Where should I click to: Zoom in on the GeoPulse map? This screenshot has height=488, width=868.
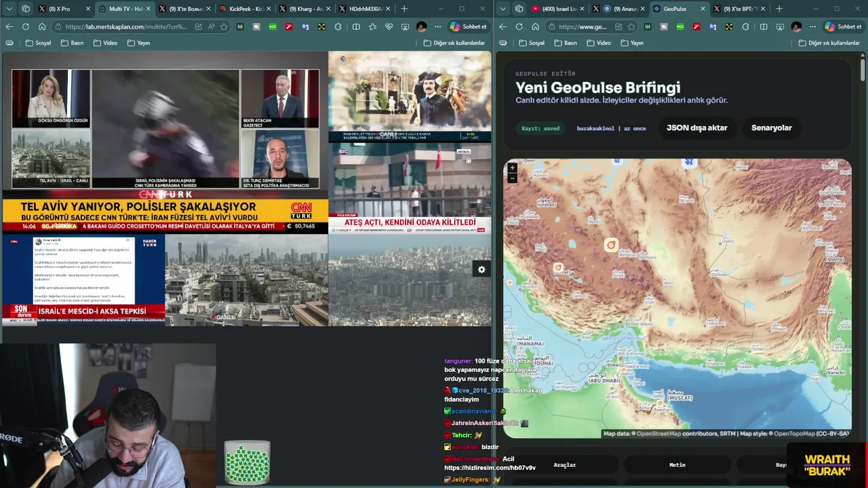pyautogui.click(x=512, y=167)
